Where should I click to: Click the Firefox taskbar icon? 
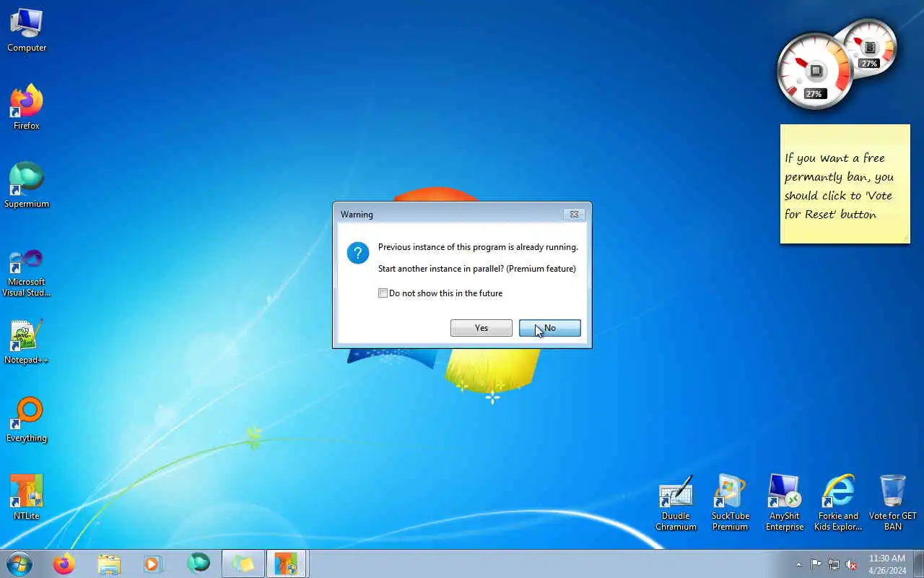click(64, 564)
